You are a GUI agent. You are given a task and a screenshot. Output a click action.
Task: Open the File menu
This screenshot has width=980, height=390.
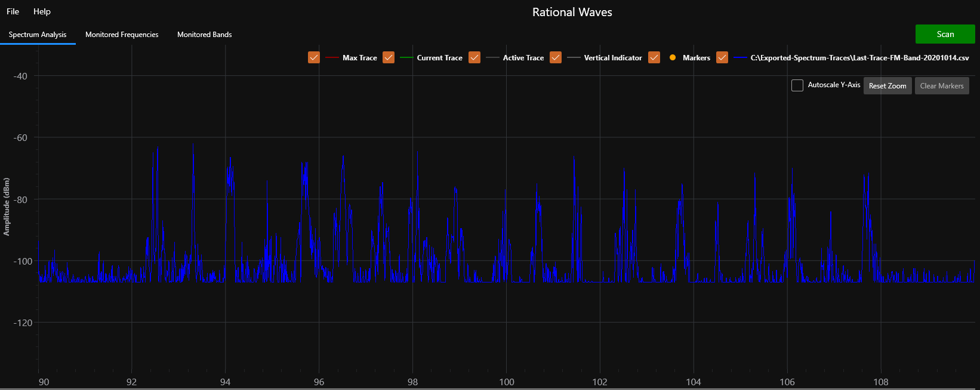point(13,11)
